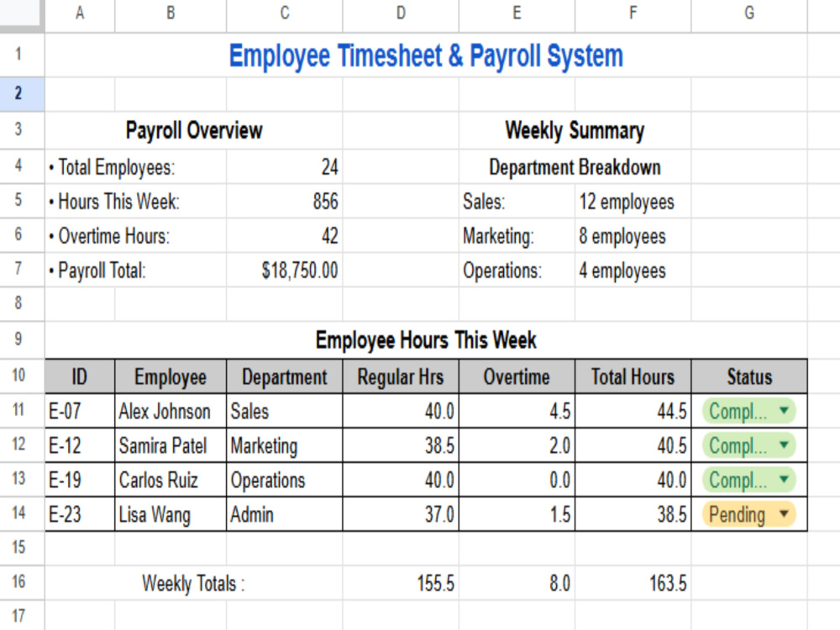Image resolution: width=840 pixels, height=630 pixels.
Task: Click the Employee table header
Action: click(171, 376)
